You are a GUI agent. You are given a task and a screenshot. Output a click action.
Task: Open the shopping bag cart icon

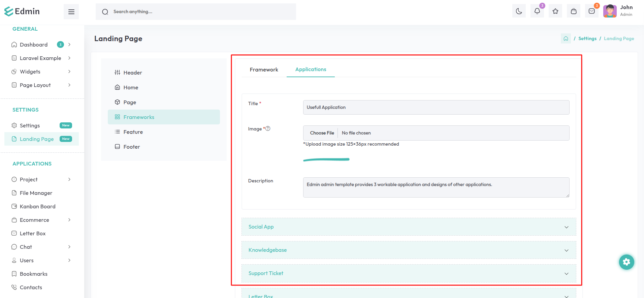point(573,11)
